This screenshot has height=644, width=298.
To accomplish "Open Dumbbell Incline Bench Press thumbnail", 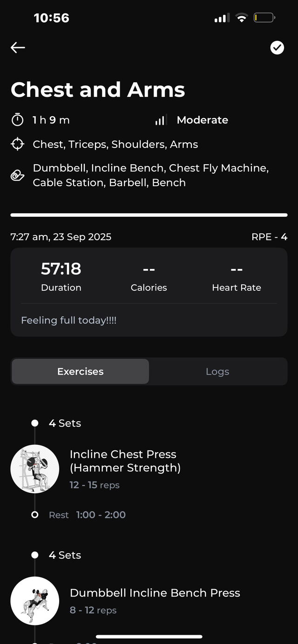I will pyautogui.click(x=35, y=601).
